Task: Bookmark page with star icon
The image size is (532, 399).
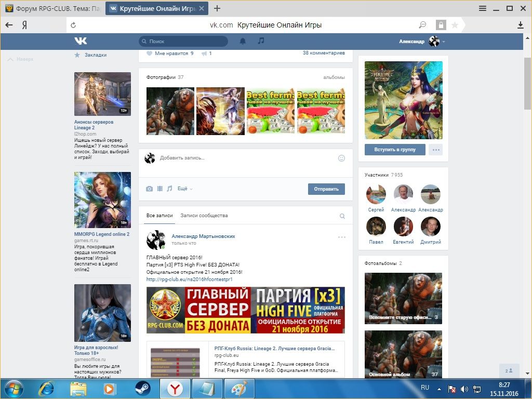Action: tap(455, 25)
